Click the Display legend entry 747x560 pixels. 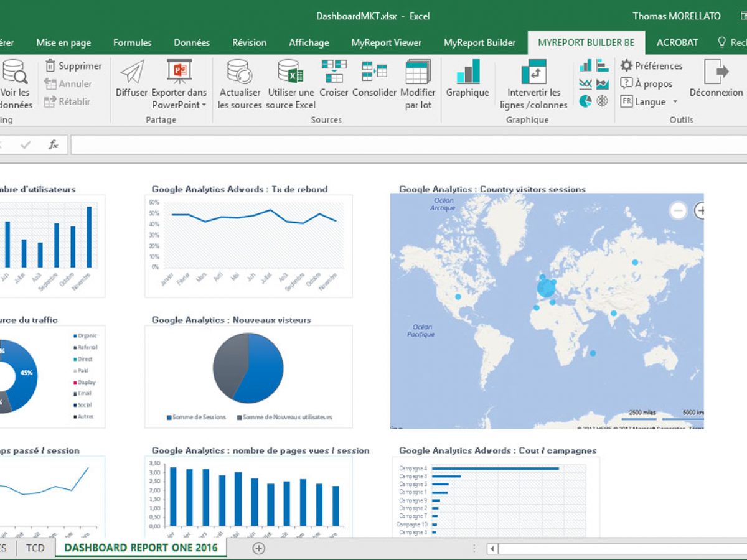click(x=84, y=382)
